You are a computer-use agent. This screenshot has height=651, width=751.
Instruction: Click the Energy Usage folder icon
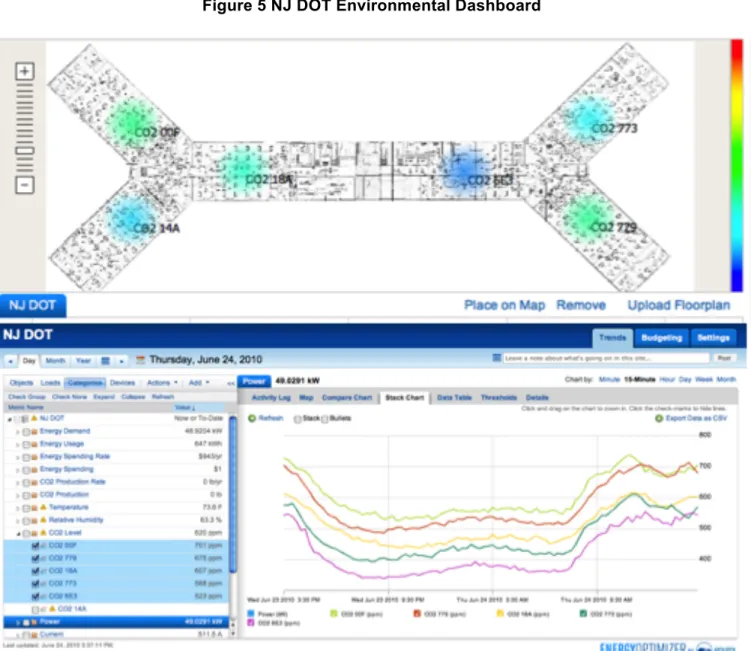click(34, 444)
